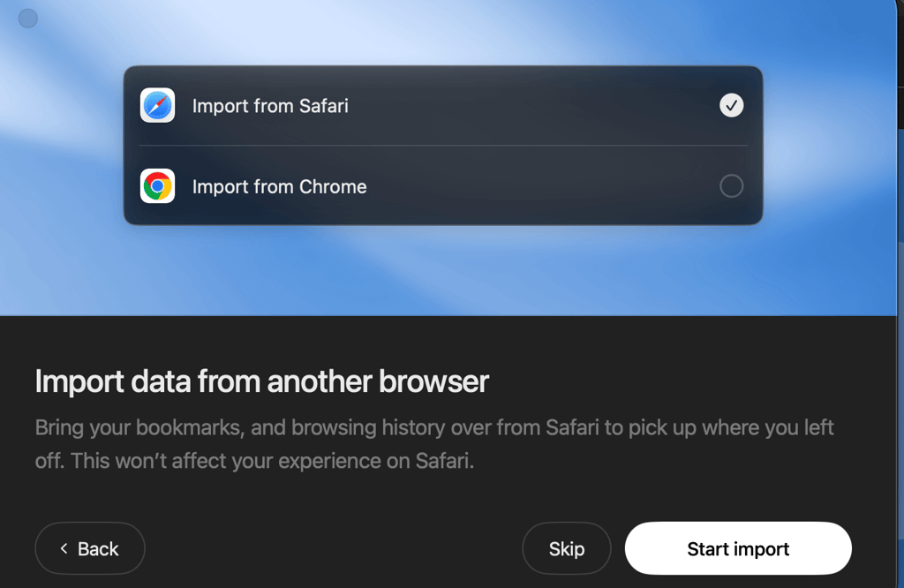Screen dimensions: 904x588
Task: Click the Skip button
Action: click(x=567, y=548)
